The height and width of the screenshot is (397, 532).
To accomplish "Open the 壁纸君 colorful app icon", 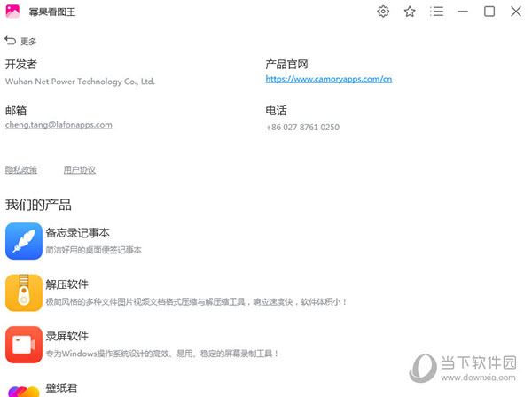I will [24, 391].
